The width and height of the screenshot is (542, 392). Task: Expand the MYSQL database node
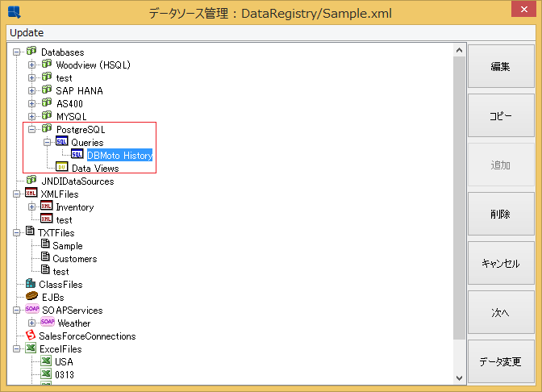[31, 116]
